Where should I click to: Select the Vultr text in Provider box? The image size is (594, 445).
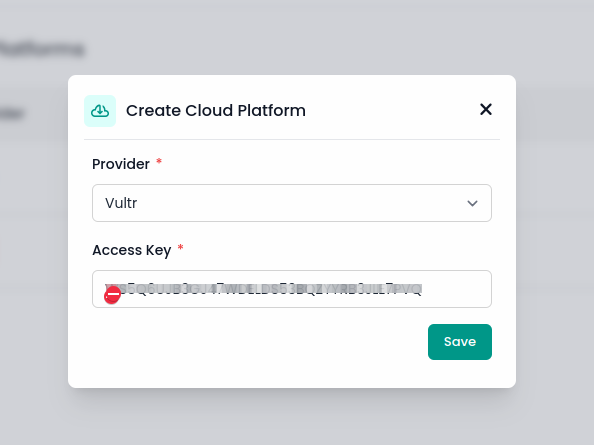(121, 203)
